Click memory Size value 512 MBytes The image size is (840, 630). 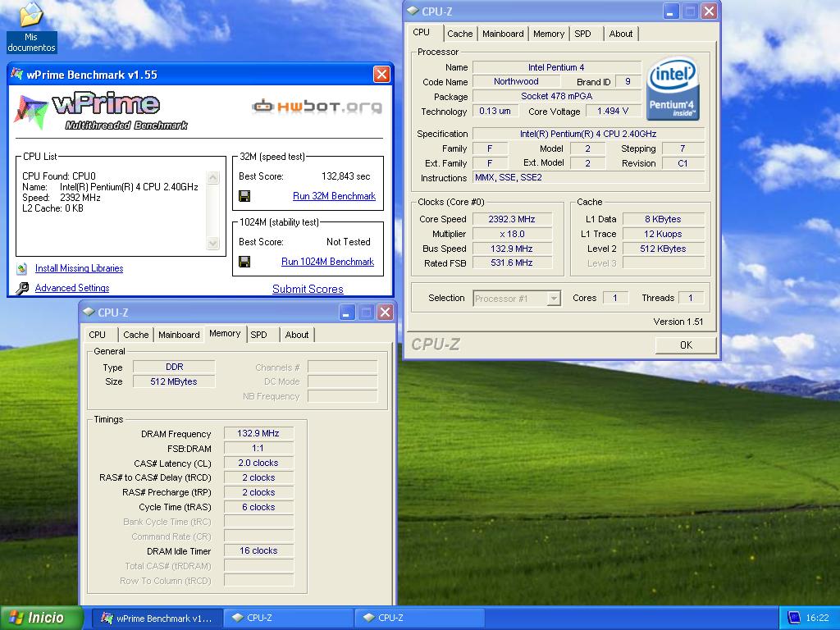pos(174,381)
